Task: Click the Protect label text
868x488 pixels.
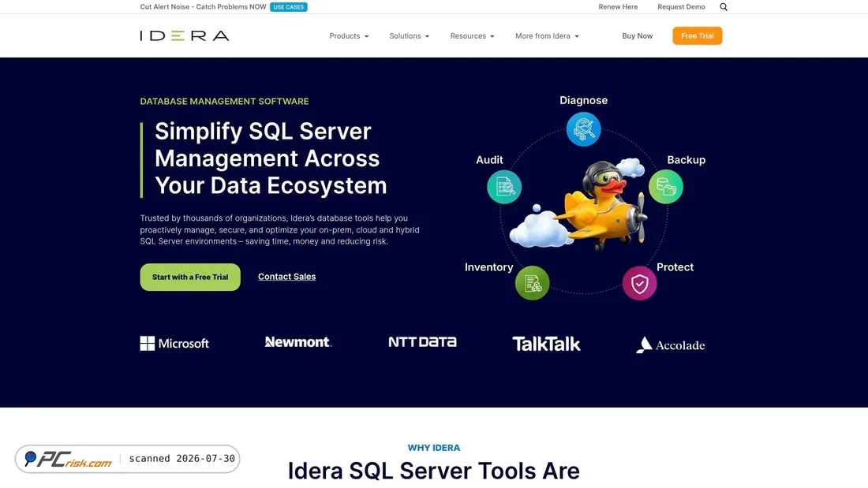Action: tap(675, 267)
